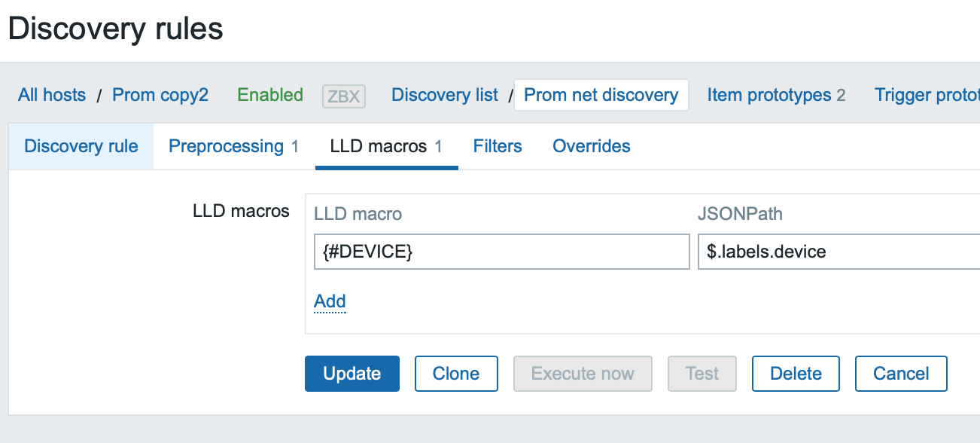Click the {#DEVICE} LLD macro field

click(x=501, y=252)
